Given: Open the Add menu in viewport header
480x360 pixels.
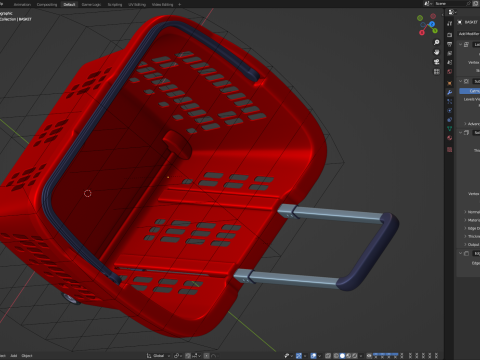Looking at the screenshot, I should pos(14,356).
